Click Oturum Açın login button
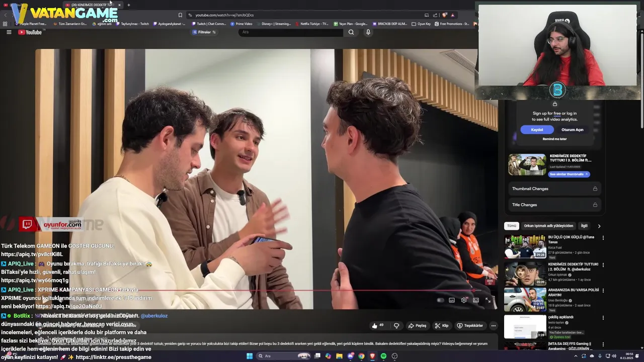Image resolution: width=644 pixels, height=362 pixels. point(572,130)
